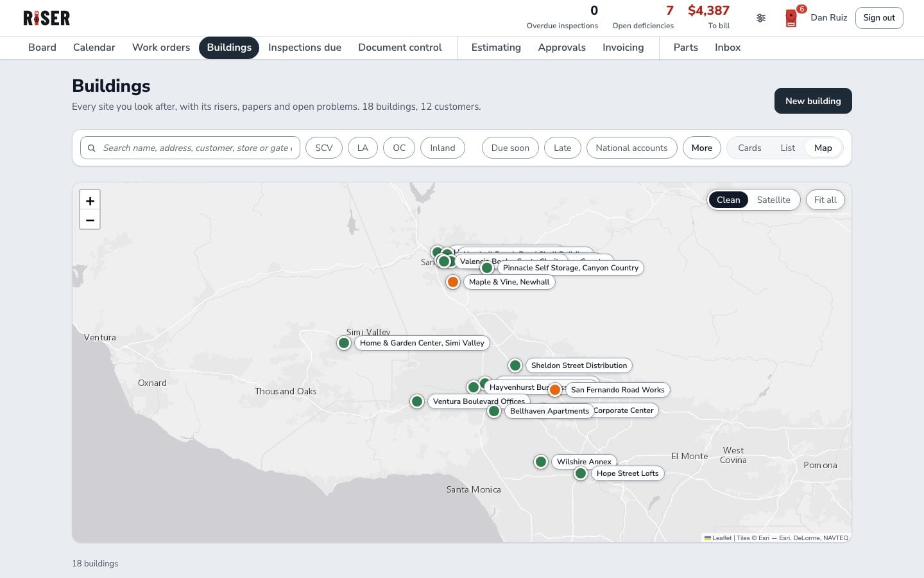Click the New building button
Viewport: 924px width, 578px height.
813,101
